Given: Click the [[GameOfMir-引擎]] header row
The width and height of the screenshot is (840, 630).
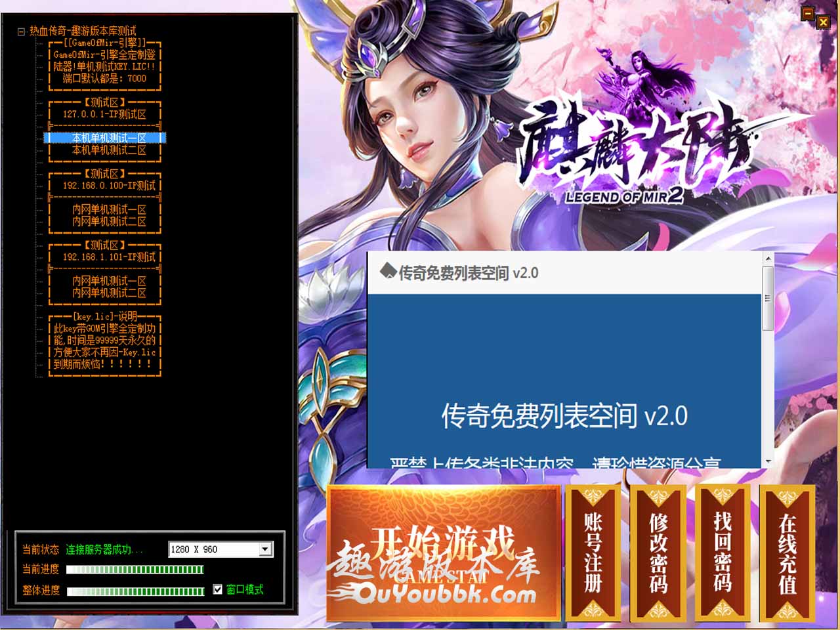Looking at the screenshot, I should [x=105, y=43].
